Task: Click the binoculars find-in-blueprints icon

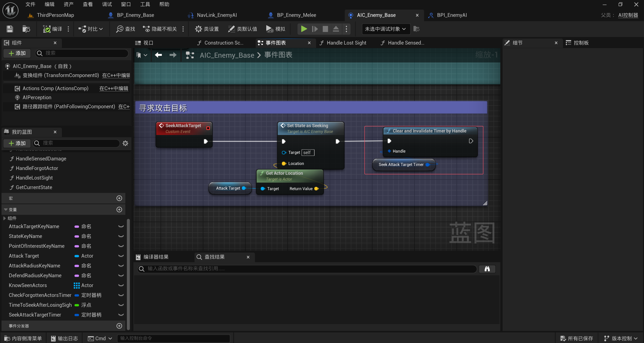Action: click(487, 269)
